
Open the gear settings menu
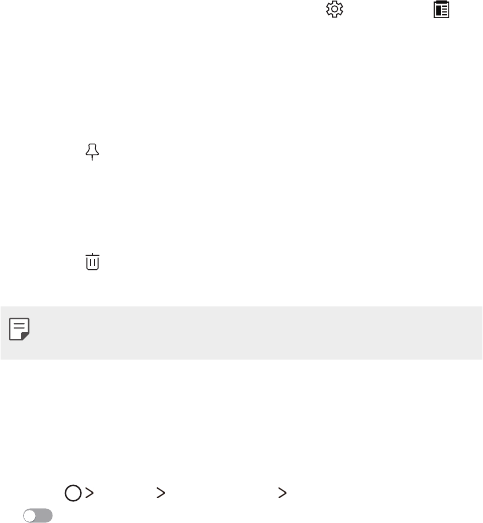(335, 9)
